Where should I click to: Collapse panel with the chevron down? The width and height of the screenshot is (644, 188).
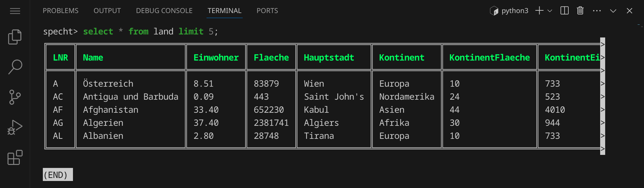pyautogui.click(x=613, y=11)
